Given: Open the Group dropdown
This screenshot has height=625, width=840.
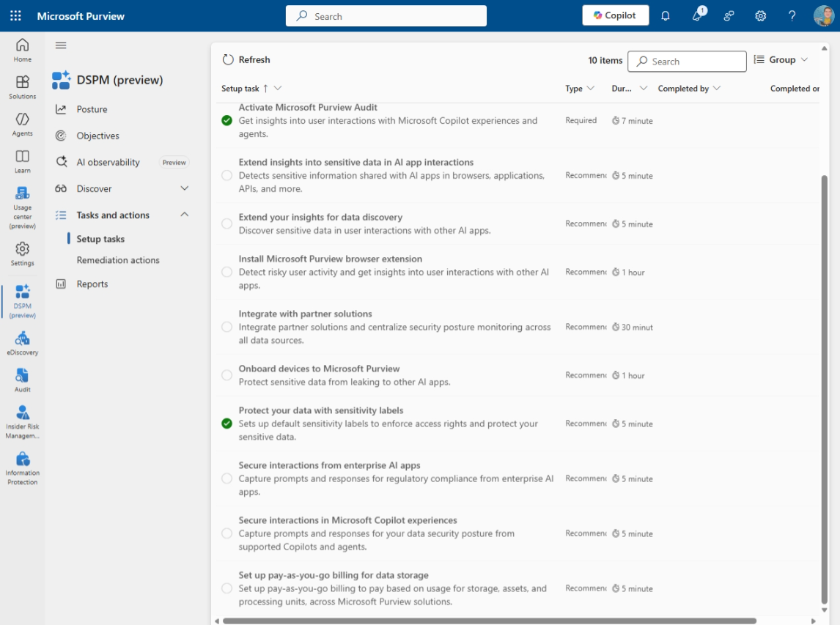Looking at the screenshot, I should click(782, 59).
